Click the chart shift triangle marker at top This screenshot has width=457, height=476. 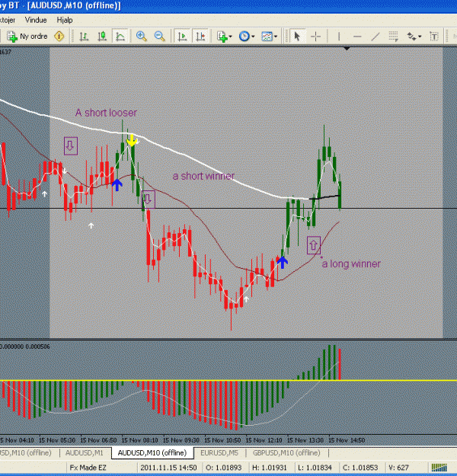click(x=347, y=48)
